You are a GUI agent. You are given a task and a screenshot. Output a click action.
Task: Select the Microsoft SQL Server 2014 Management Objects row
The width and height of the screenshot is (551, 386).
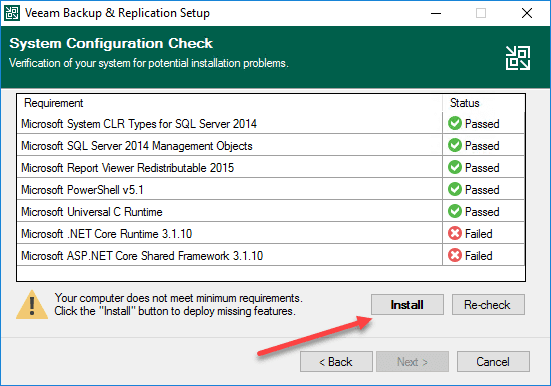coord(271,146)
